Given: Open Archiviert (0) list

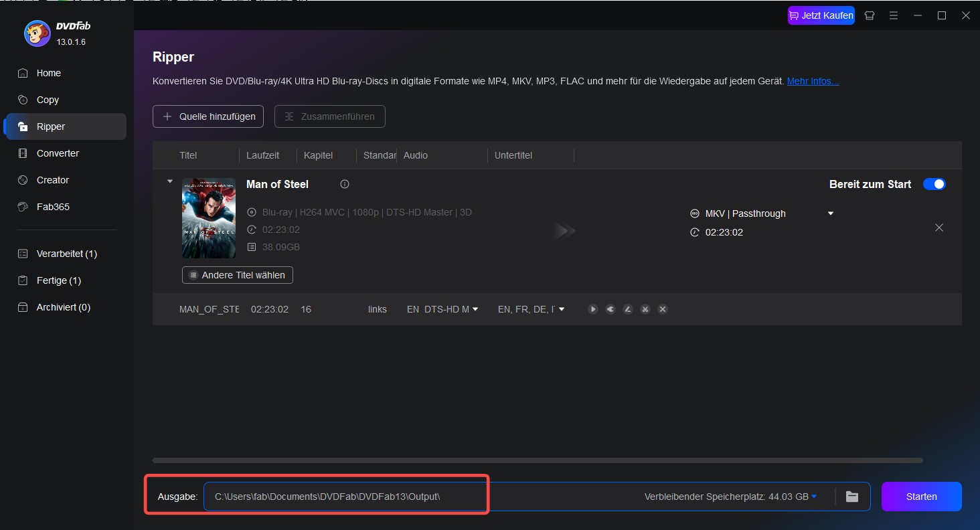Looking at the screenshot, I should 65,307.
